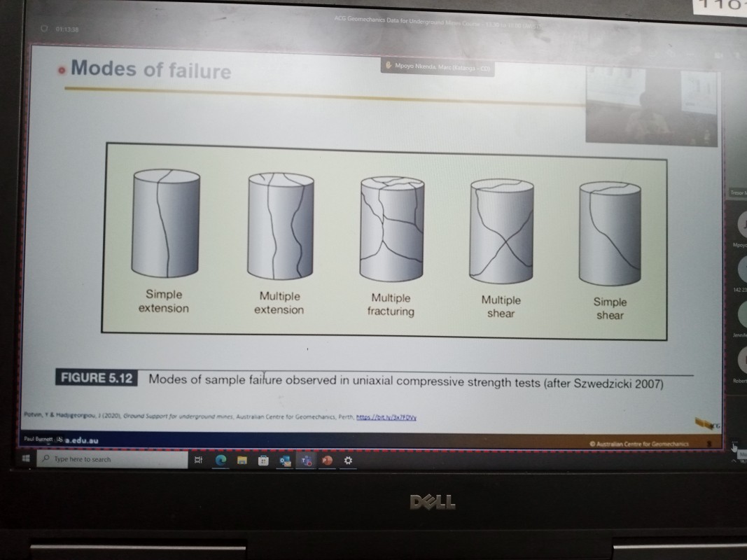Click the Task View icon in taskbar
This screenshot has height=560, width=747.
click(197, 460)
